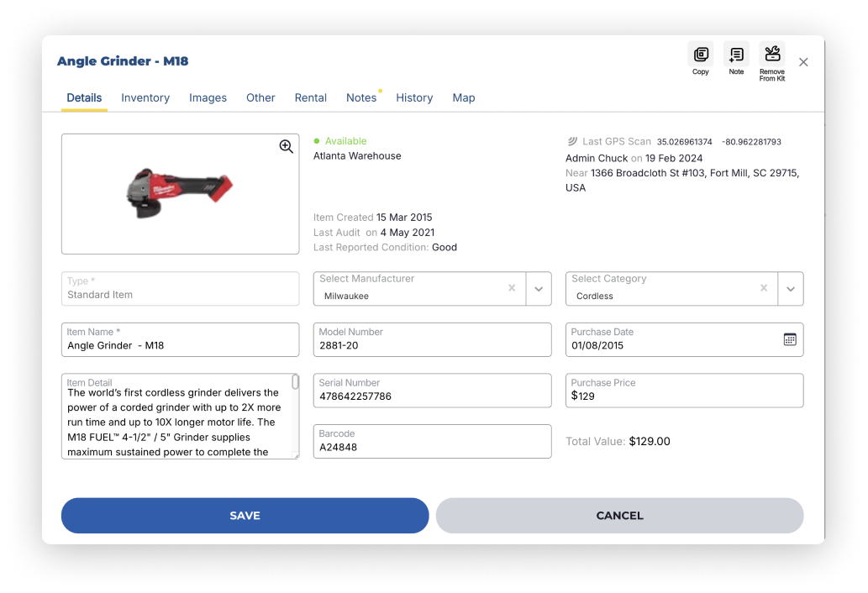This screenshot has width=868, height=593.
Task: Click the Last GPS Scan signal icon
Action: coord(572,141)
